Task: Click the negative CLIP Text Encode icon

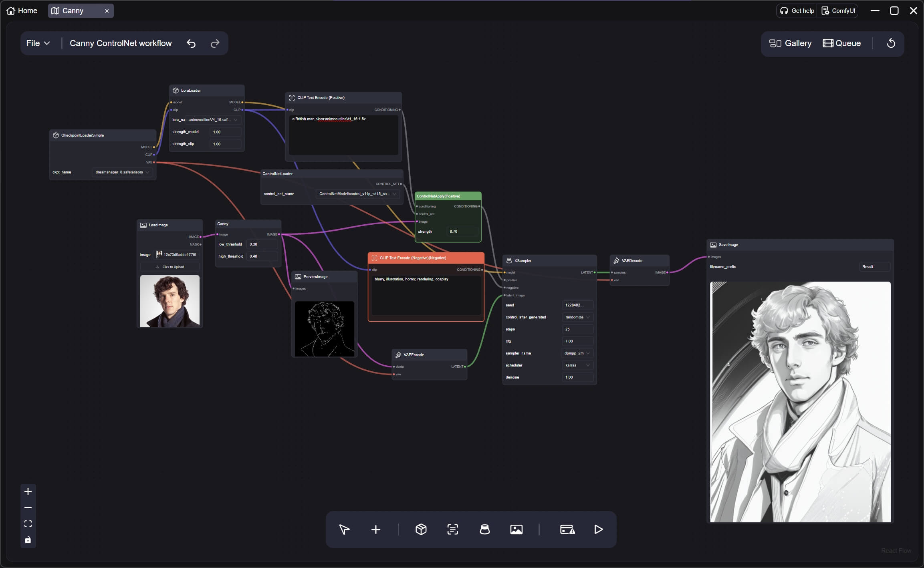Action: click(x=374, y=258)
